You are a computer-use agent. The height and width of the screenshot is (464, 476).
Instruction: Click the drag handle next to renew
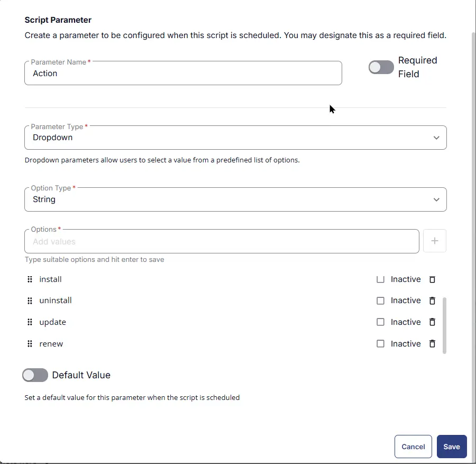[30, 344]
